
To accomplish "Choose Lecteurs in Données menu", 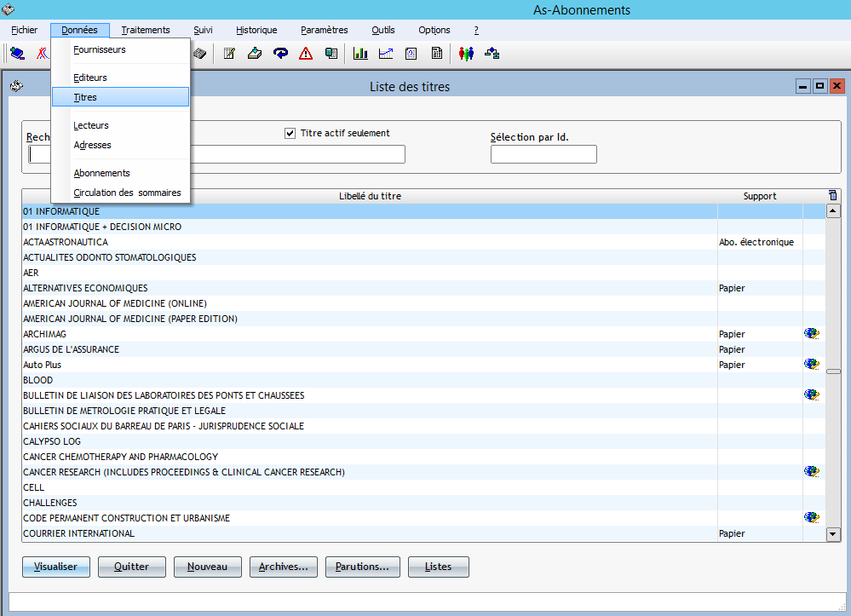I will pyautogui.click(x=120, y=125).
